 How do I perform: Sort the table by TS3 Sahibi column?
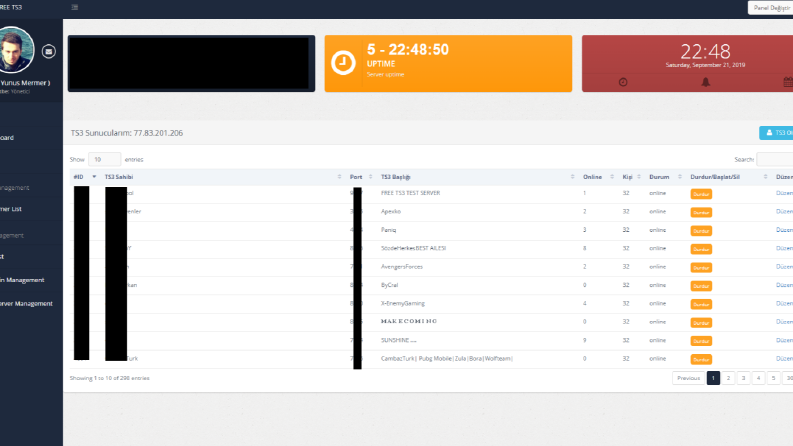tap(223, 177)
